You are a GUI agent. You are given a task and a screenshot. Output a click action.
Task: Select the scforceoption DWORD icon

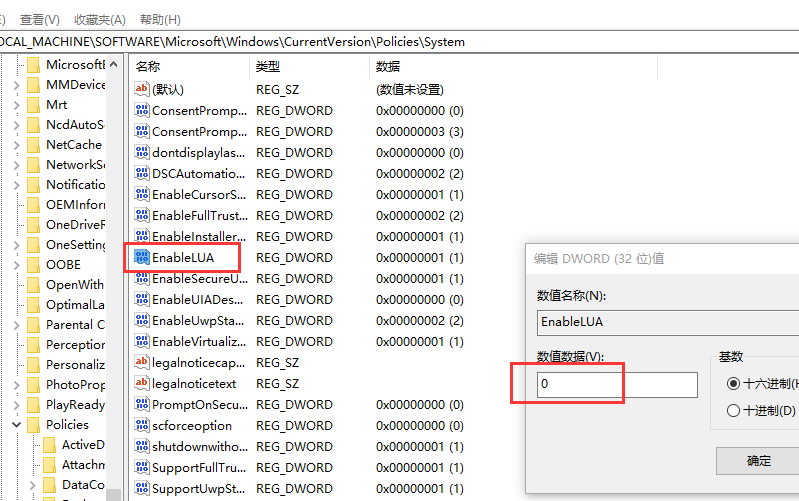pos(141,425)
